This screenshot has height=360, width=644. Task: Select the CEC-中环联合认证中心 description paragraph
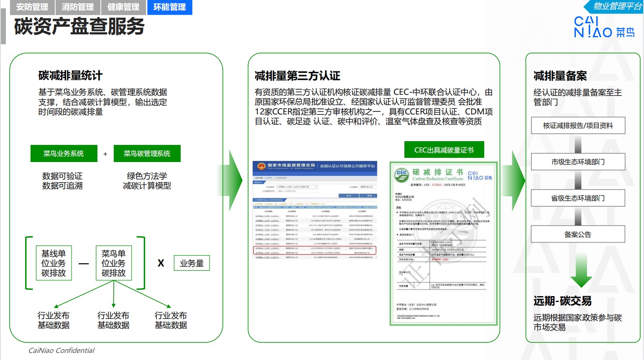pyautogui.click(x=374, y=106)
